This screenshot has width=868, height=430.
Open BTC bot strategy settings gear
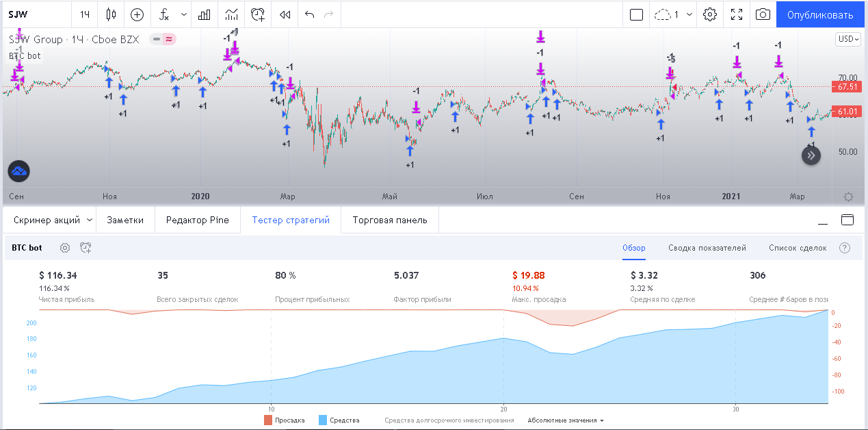pyautogui.click(x=65, y=248)
